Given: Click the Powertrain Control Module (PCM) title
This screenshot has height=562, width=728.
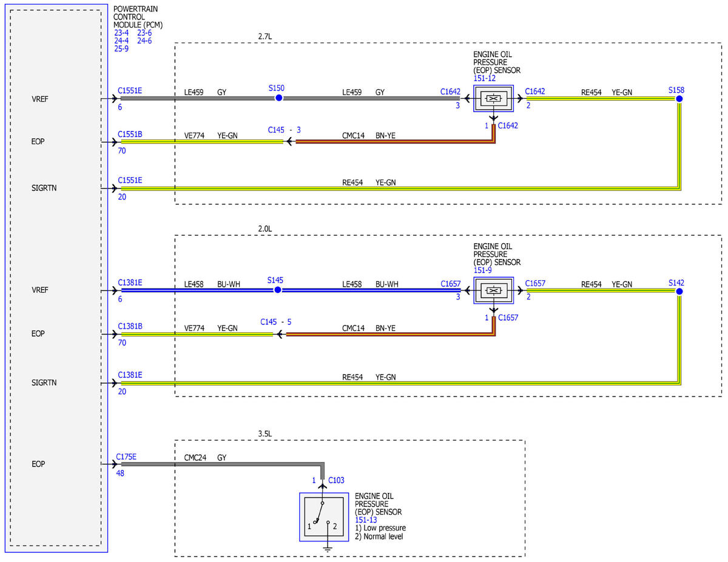Looking at the screenshot, I should click(x=138, y=18).
